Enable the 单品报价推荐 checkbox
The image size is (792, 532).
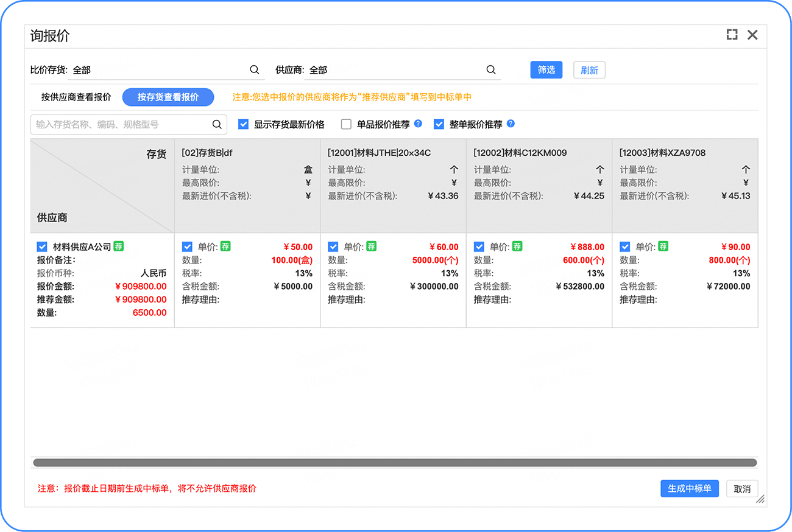point(347,124)
